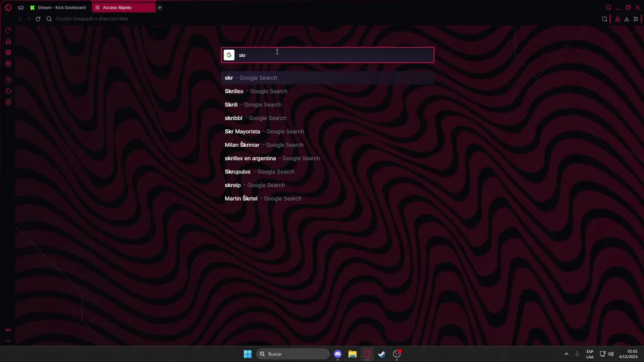The width and height of the screenshot is (644, 362).
Task: Select the 'skr' Google Search suggestion
Action: click(x=328, y=78)
